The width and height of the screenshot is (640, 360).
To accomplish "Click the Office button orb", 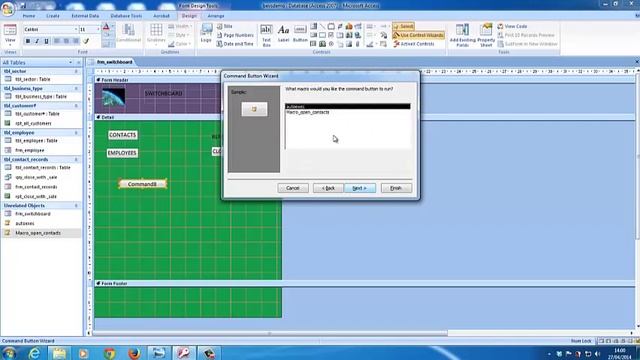I will pos(7,9).
